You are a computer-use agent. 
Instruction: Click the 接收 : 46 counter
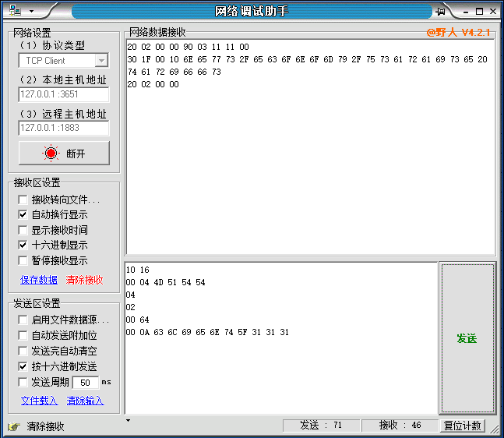click(400, 426)
